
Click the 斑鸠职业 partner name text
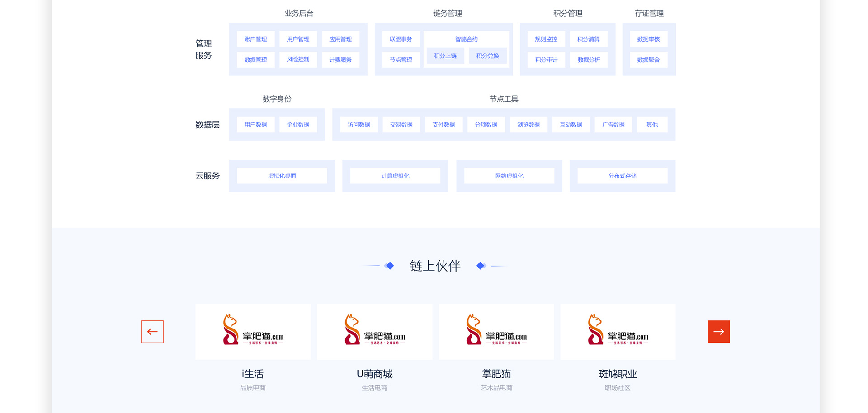tap(618, 374)
